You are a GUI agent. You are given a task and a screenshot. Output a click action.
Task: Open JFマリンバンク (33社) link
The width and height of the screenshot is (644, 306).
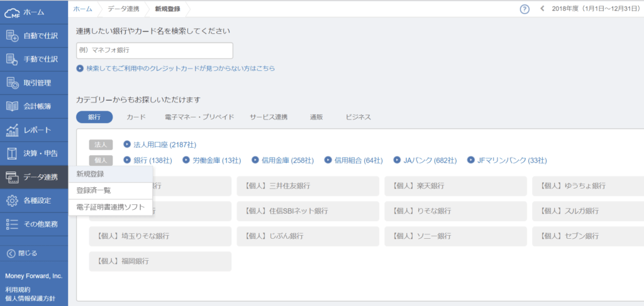coord(512,160)
